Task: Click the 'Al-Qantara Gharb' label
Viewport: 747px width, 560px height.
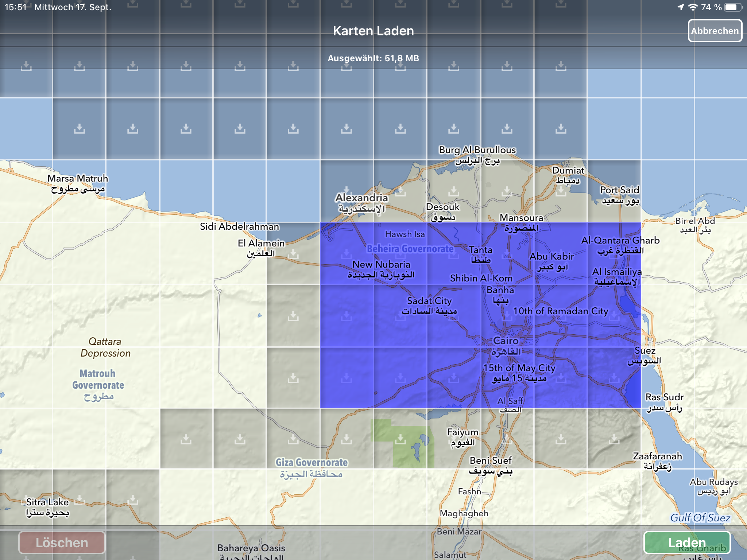Action: (x=620, y=240)
